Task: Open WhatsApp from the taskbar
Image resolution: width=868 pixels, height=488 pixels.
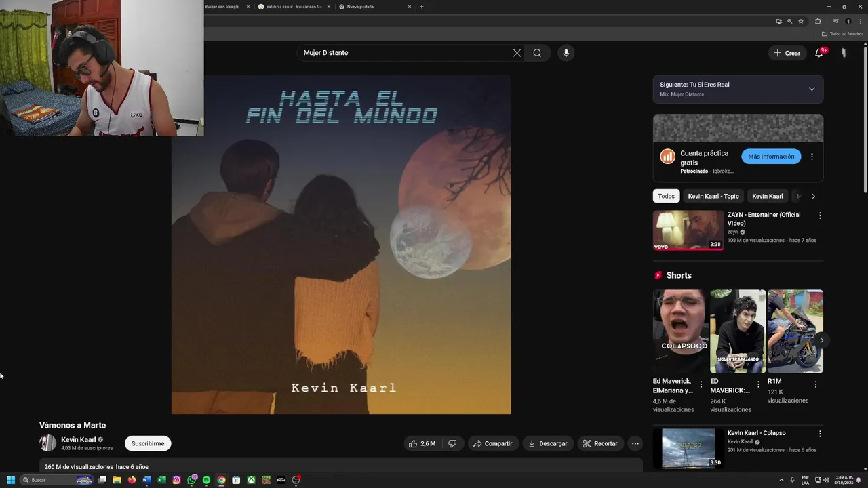Action: point(192,480)
